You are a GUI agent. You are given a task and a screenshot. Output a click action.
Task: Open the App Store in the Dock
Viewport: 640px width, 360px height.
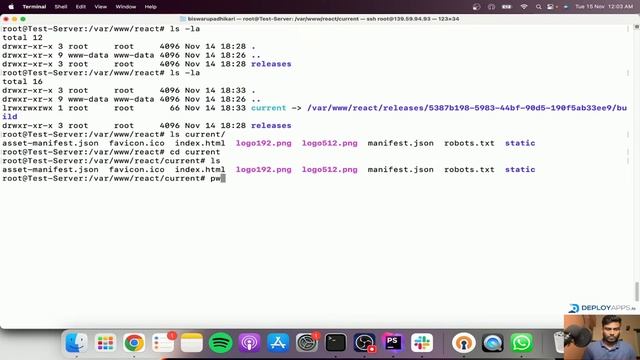pos(278,343)
